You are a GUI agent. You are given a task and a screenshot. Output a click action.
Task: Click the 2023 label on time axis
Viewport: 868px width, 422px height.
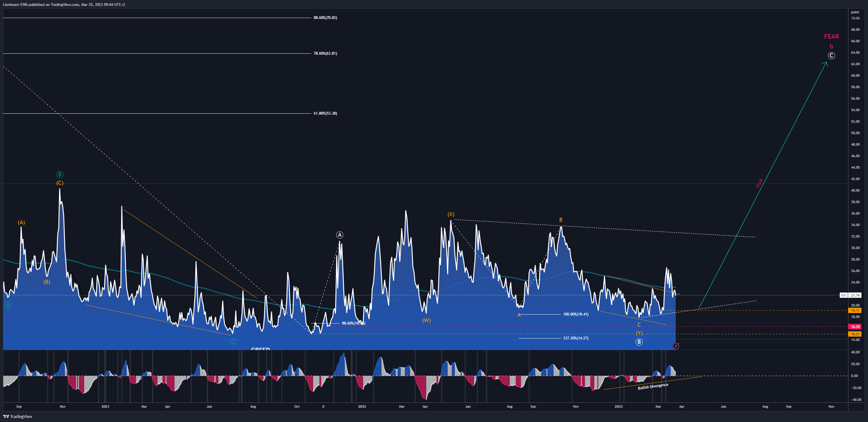point(618,406)
